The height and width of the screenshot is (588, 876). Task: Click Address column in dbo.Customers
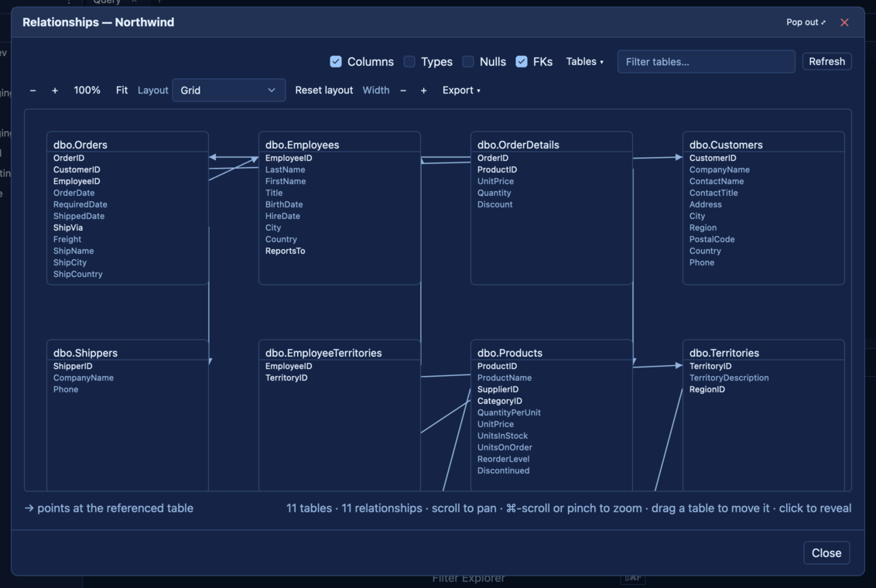pos(705,204)
